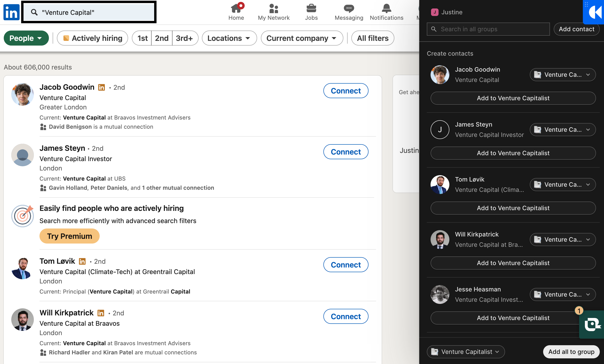Open the All filters panel
Screen dimensions: 604x364
click(x=372, y=38)
